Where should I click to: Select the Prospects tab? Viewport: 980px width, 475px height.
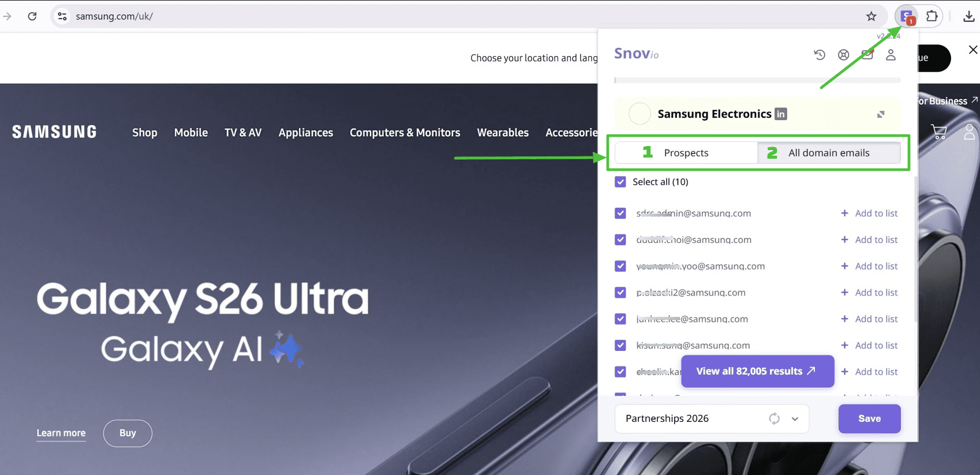pyautogui.click(x=686, y=153)
